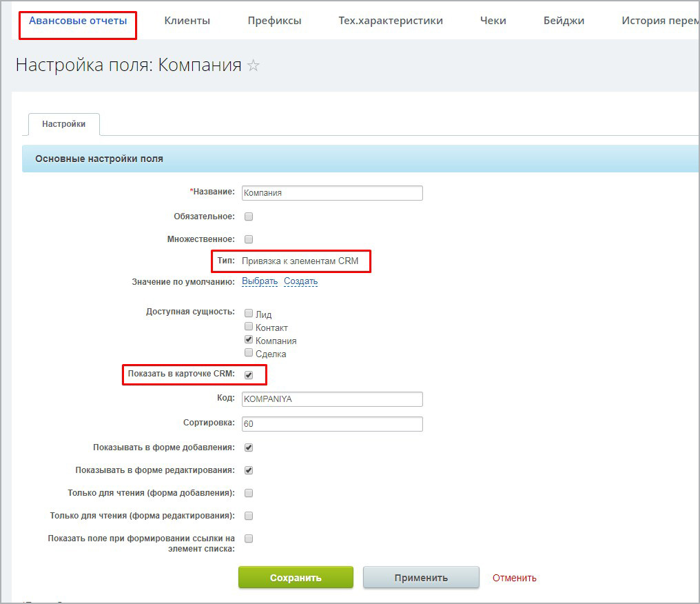Enable the Обязательное checkbox

point(249,217)
